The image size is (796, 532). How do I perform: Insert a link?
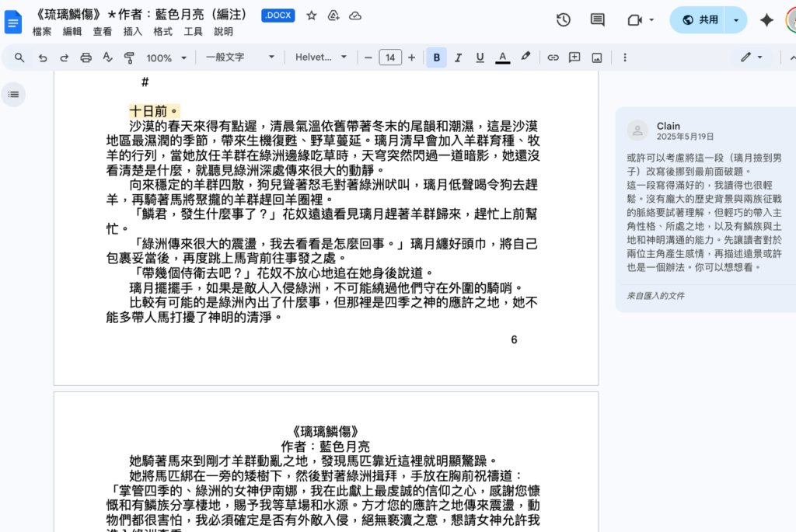[553, 57]
